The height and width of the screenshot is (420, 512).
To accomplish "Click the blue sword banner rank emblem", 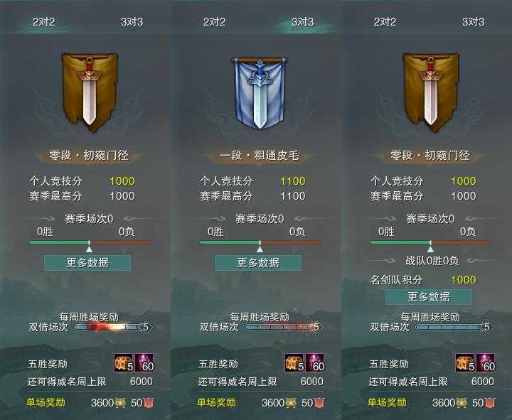I will [260, 92].
